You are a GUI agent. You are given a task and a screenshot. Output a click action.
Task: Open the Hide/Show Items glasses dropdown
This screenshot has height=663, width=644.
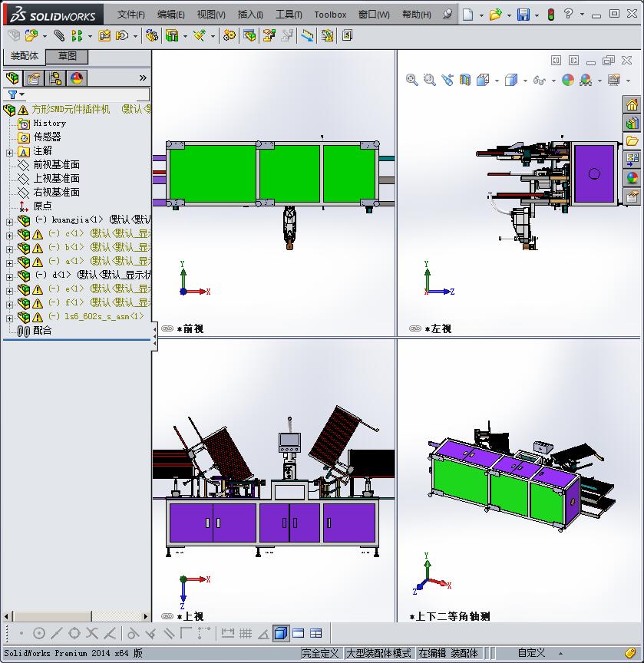[553, 81]
